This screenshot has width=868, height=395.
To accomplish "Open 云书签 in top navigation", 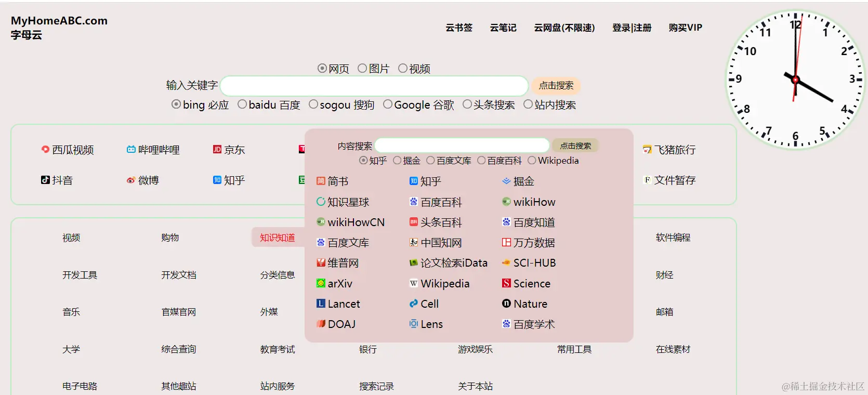I will pos(459,28).
